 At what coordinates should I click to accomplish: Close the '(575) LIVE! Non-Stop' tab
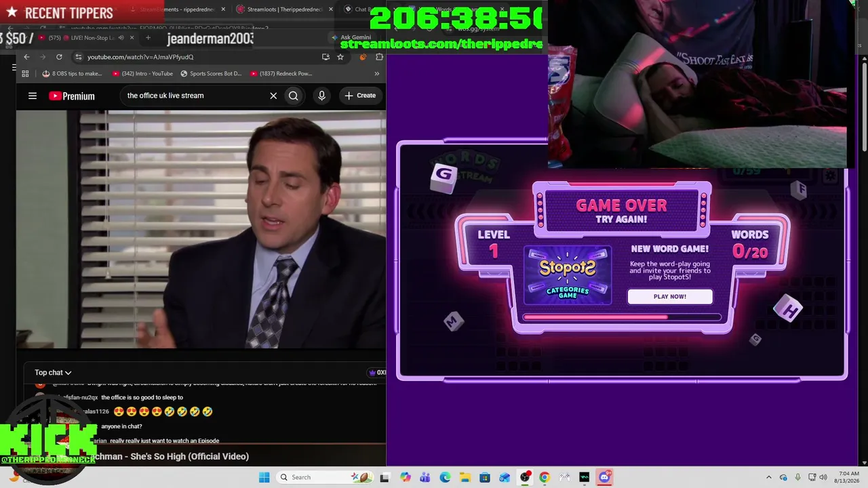click(x=132, y=37)
